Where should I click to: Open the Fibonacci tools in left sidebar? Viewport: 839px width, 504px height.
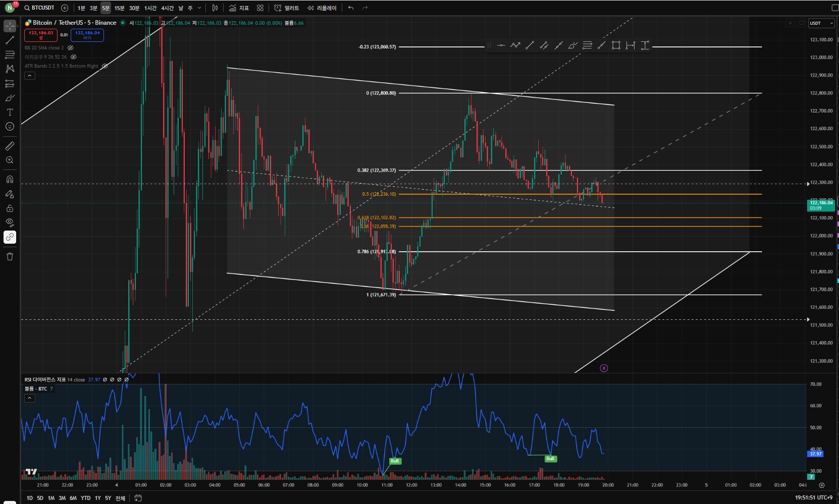click(x=10, y=54)
